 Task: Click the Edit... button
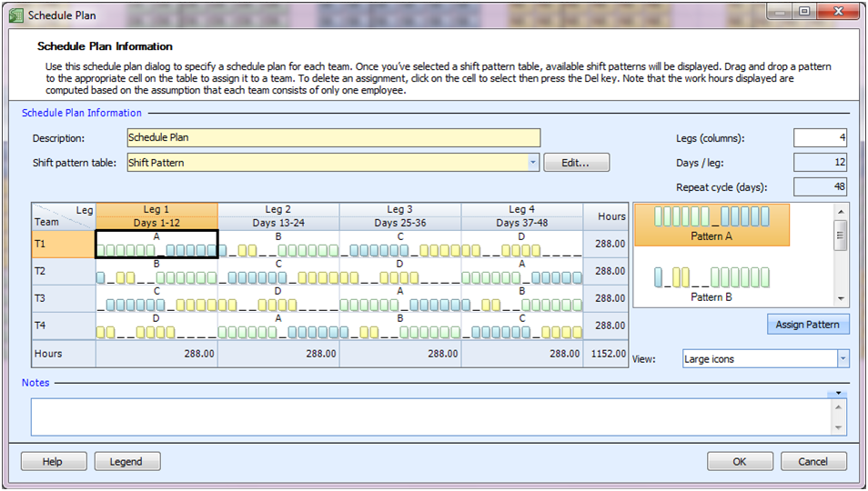pos(576,163)
